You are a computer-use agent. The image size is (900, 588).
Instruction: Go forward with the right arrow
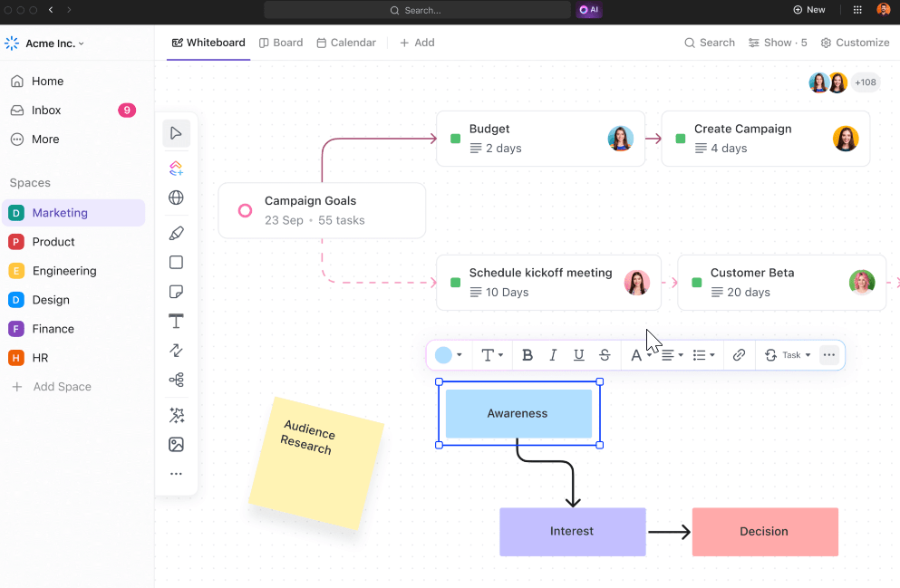[x=69, y=10]
